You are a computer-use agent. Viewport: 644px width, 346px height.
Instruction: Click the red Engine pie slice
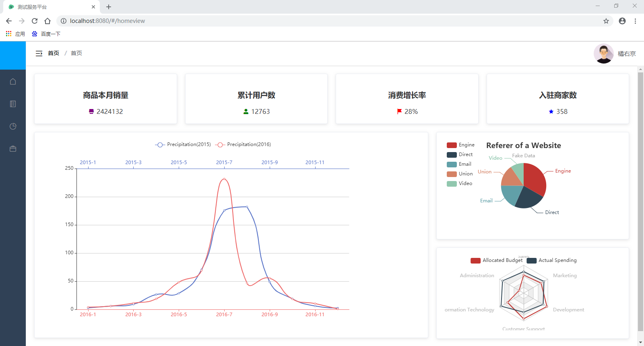tap(535, 179)
